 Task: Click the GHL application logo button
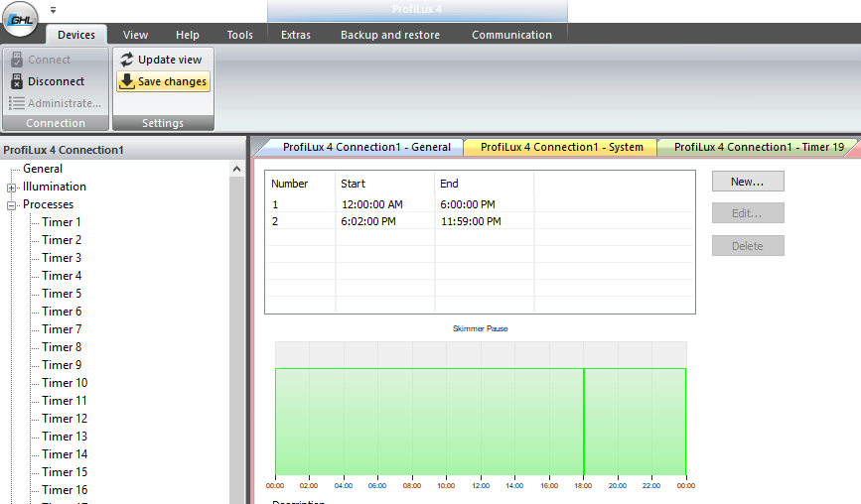click(x=20, y=20)
